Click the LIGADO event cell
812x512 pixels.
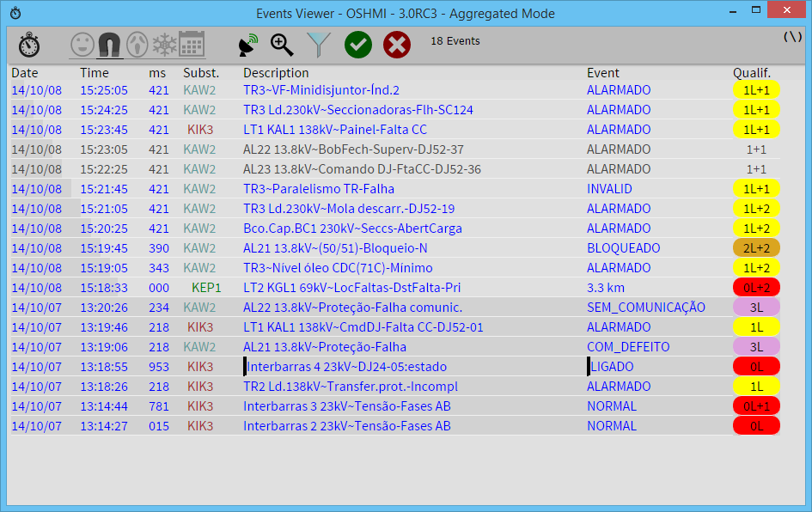tap(612, 367)
